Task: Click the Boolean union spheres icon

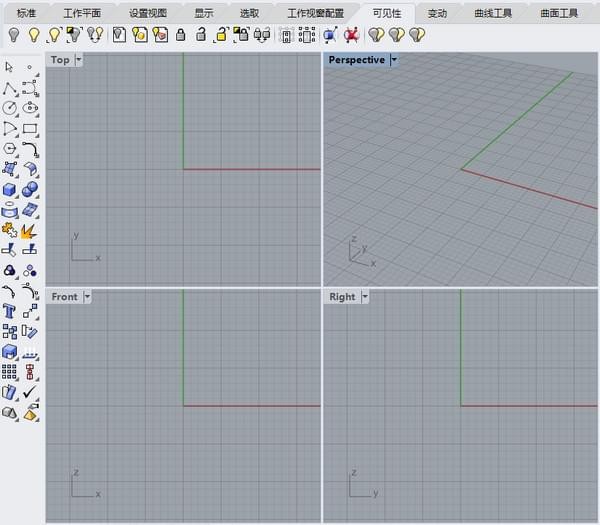Action: coord(29,189)
